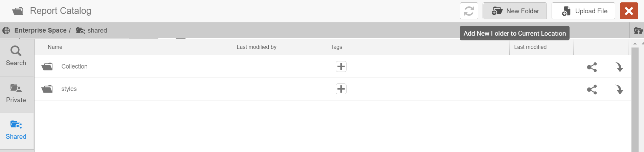Open the Search sidebar tab
Viewport: 644px width, 152px height.
[x=16, y=57]
